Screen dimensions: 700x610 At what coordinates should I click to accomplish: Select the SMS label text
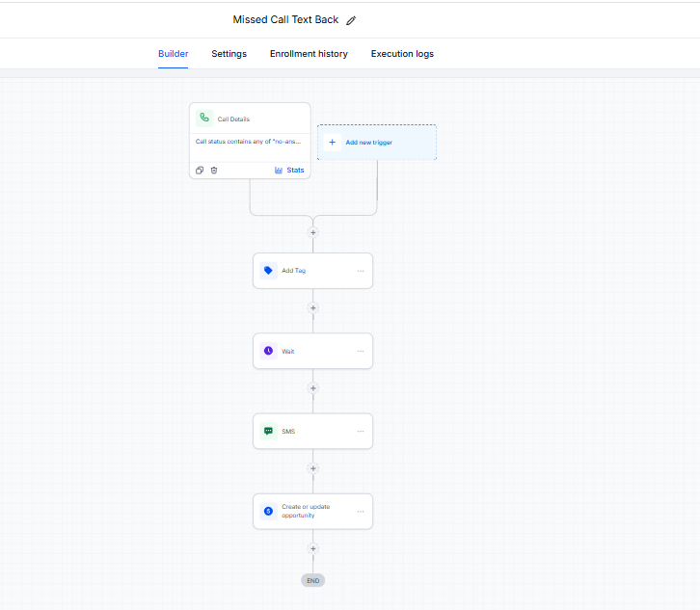pyautogui.click(x=288, y=431)
